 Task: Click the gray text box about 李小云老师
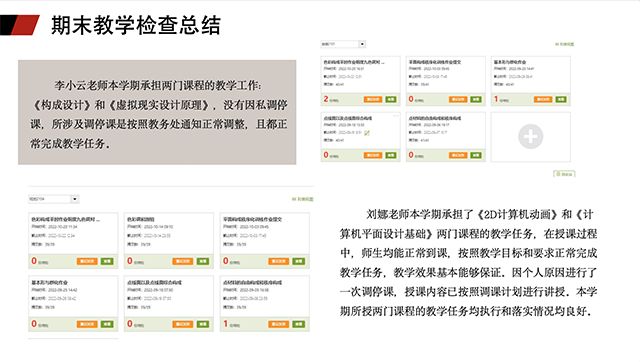click(157, 113)
